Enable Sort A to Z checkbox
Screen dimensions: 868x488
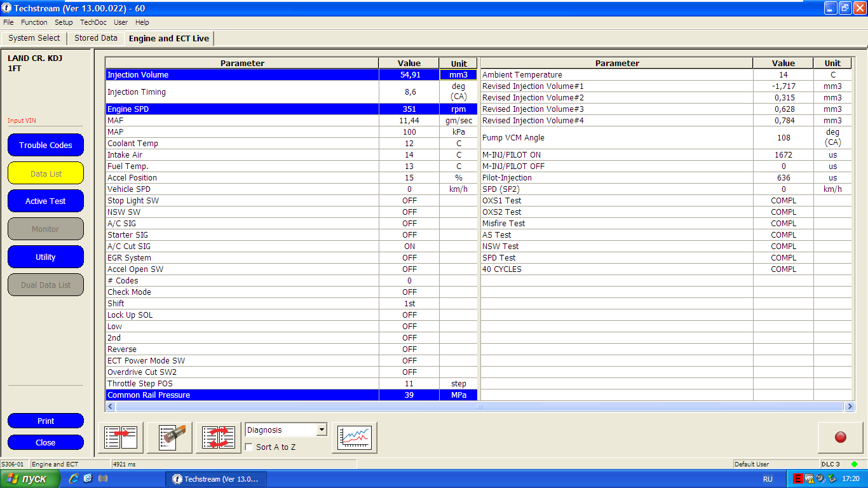pos(249,447)
